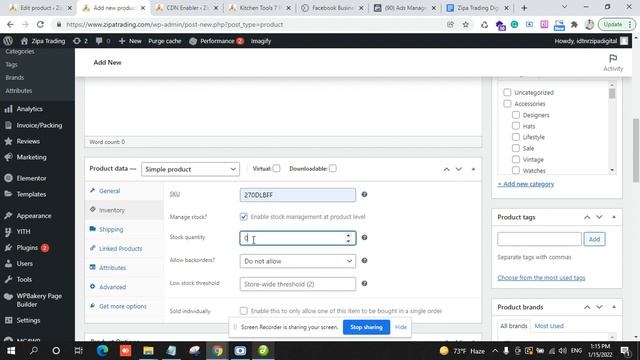Open File Explorer from the taskbar

click(148, 351)
